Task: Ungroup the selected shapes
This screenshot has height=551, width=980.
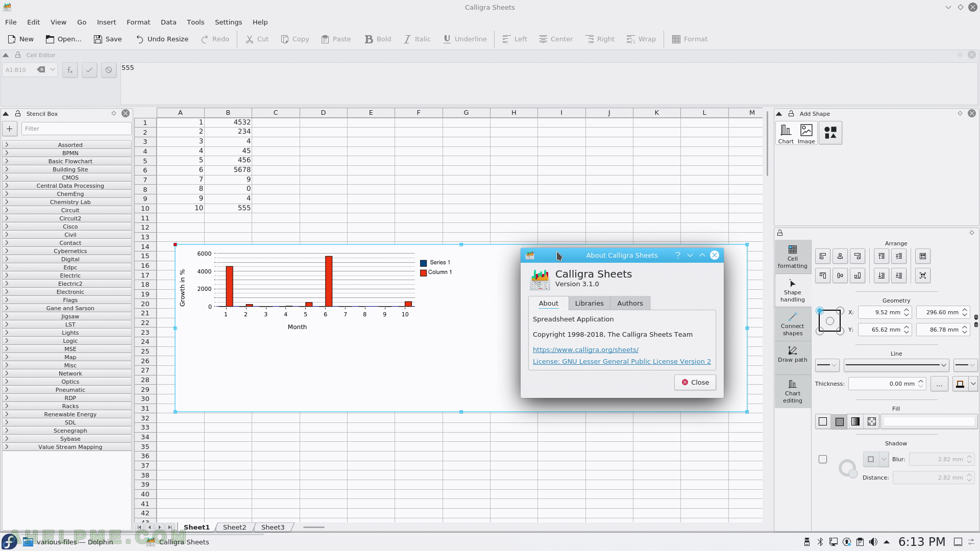Action: [x=923, y=275]
